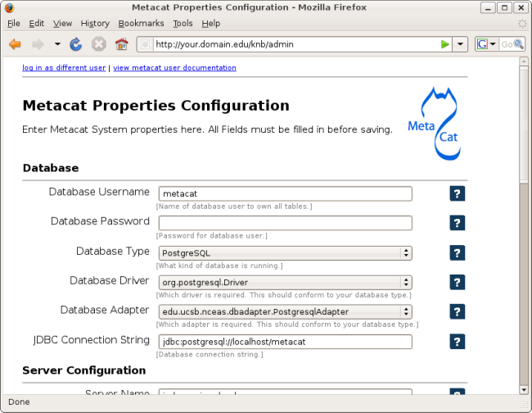Click 'log in as different user' link
The height and width of the screenshot is (413, 532).
coord(64,68)
